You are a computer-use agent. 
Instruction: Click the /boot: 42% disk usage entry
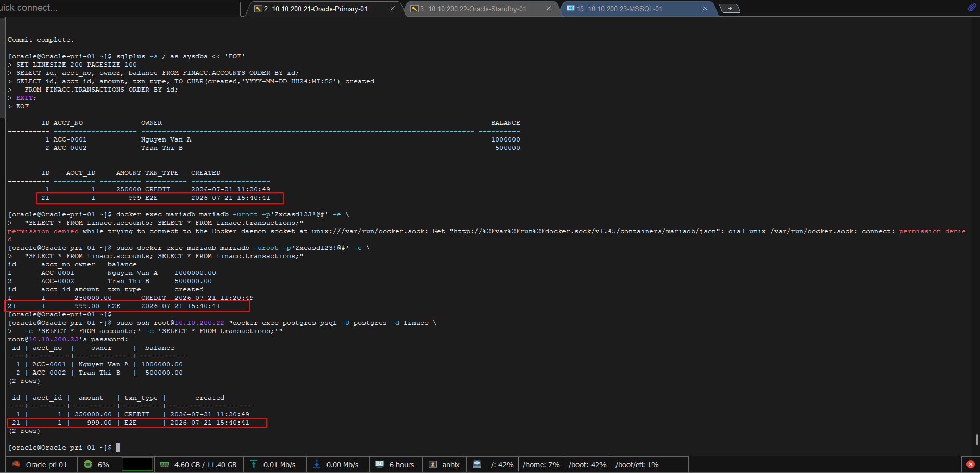(587, 465)
